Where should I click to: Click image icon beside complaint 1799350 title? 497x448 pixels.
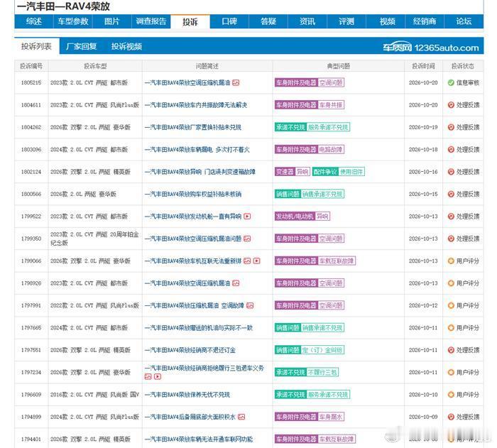tap(247, 239)
